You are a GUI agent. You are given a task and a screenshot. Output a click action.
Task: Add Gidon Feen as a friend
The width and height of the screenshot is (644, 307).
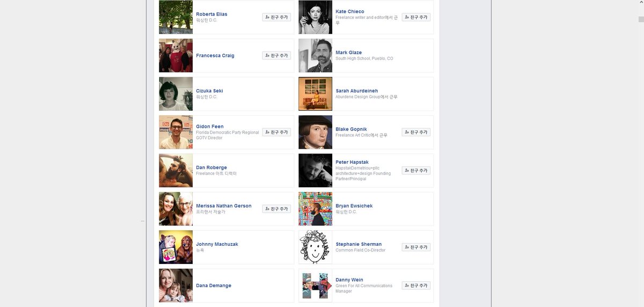(276, 132)
